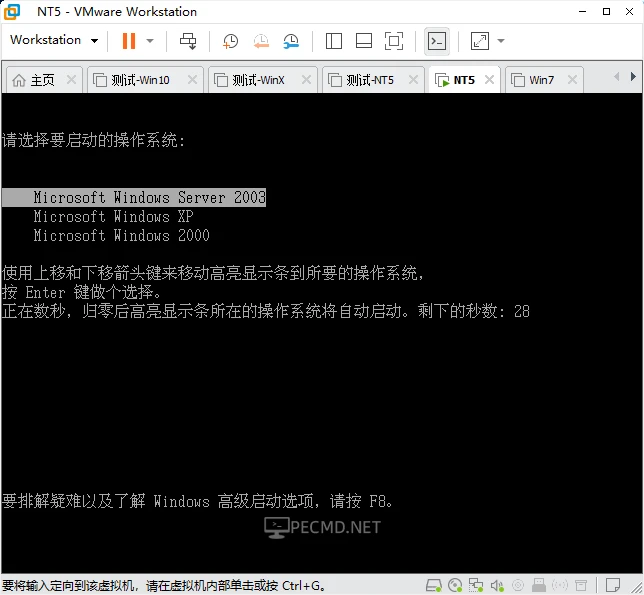Expand the power options arrow beside pause

(150, 41)
